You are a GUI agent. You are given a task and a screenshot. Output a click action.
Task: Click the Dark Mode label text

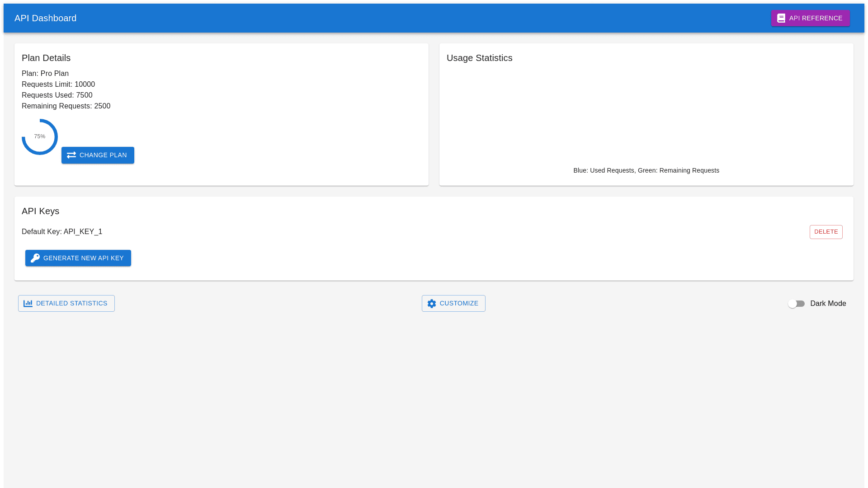[828, 304]
